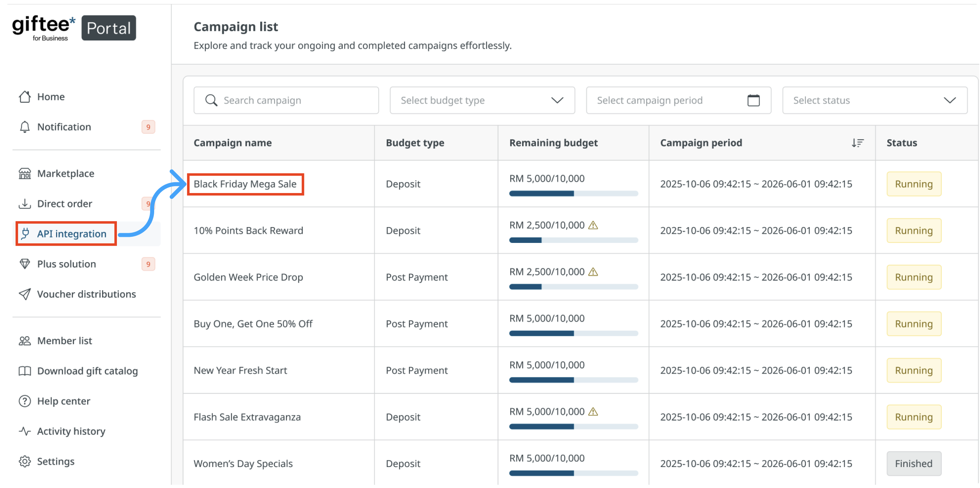Viewport: 980px width, 488px height.
Task: Click the Help center question icon
Action: [25, 401]
